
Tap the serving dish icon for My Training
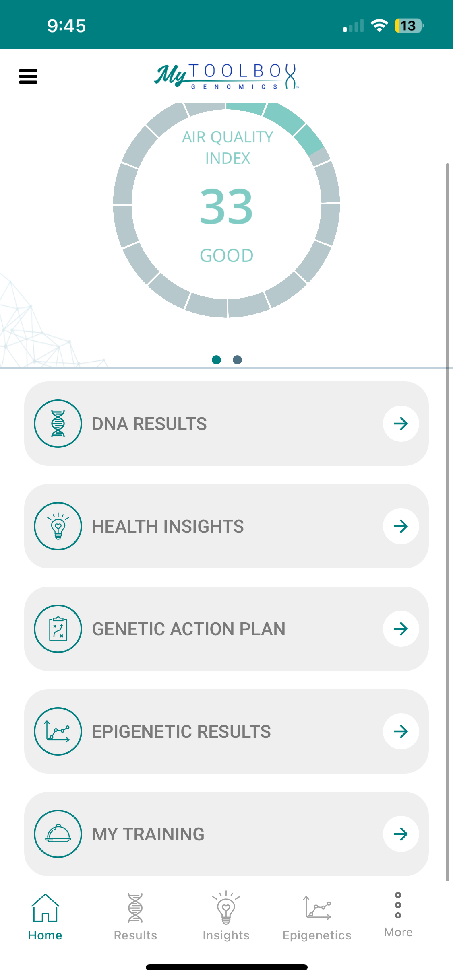(58, 834)
